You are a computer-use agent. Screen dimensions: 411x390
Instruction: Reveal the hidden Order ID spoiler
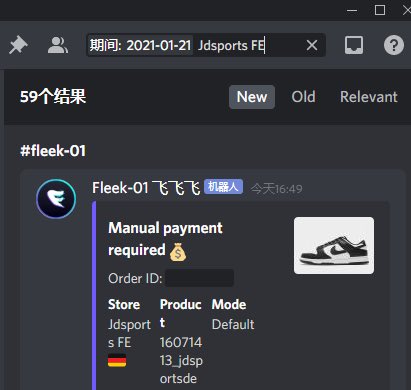pos(199,278)
